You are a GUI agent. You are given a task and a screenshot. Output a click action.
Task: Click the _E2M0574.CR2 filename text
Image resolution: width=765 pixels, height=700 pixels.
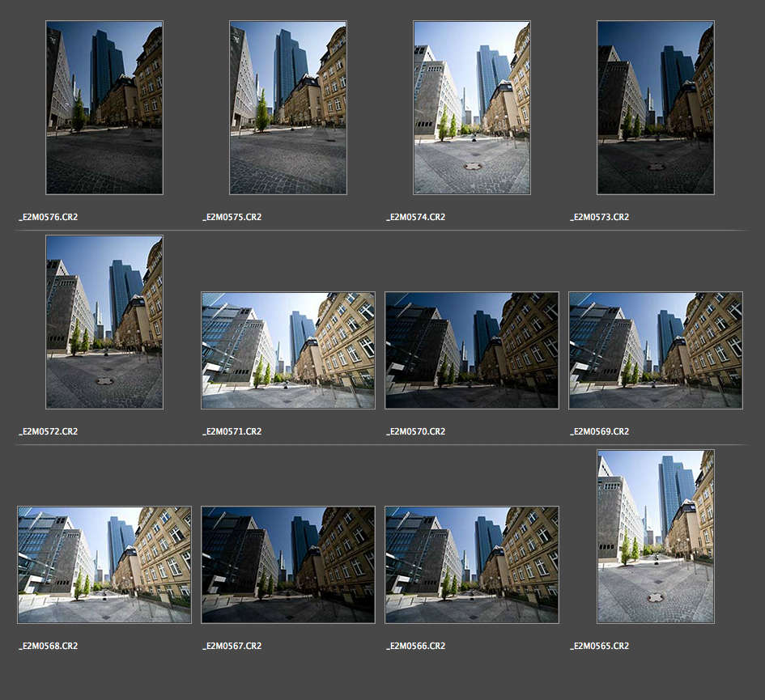(x=416, y=217)
